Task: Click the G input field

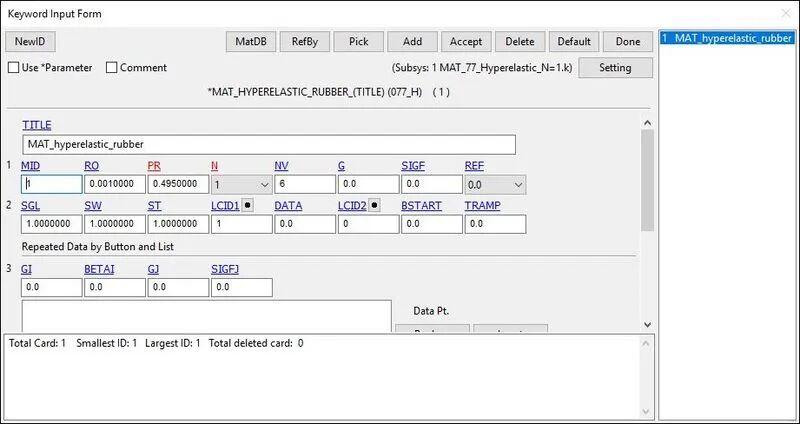Action: click(368, 185)
